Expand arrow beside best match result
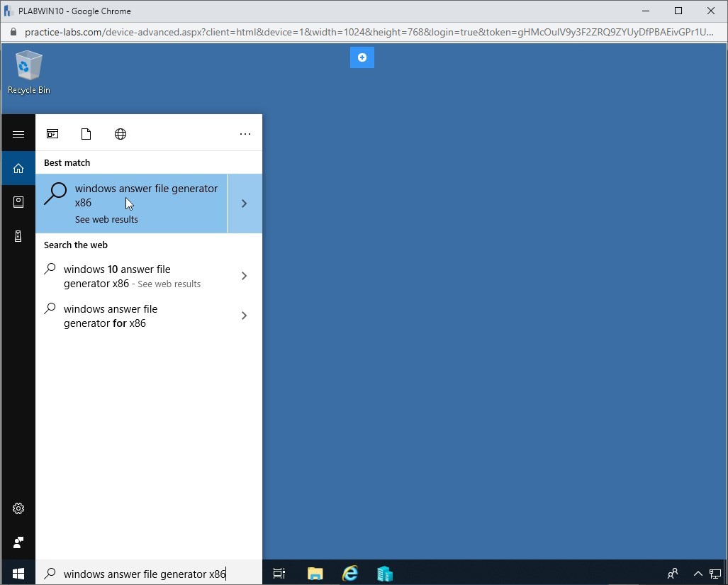This screenshot has height=585, width=728. click(x=245, y=204)
